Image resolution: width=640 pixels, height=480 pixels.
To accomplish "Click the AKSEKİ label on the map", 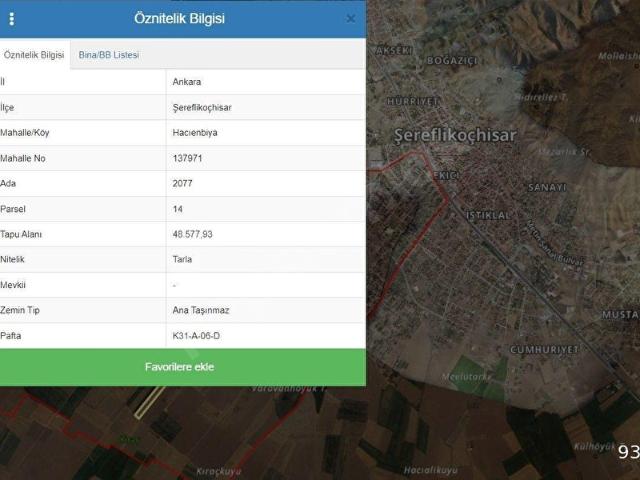I will pos(393,51).
